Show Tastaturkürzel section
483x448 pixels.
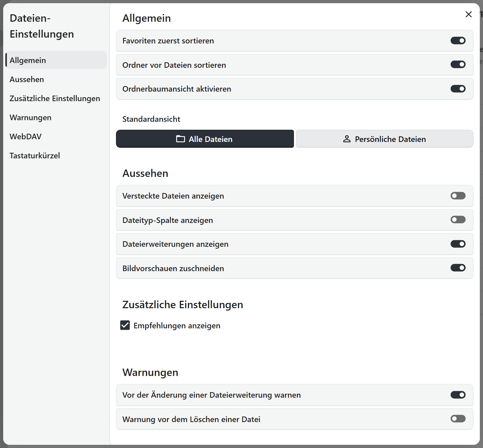pyautogui.click(x=56, y=155)
